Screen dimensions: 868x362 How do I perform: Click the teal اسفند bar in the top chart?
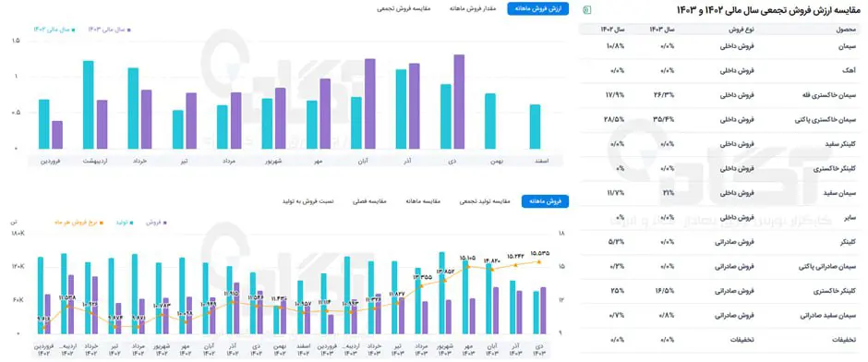(x=535, y=127)
